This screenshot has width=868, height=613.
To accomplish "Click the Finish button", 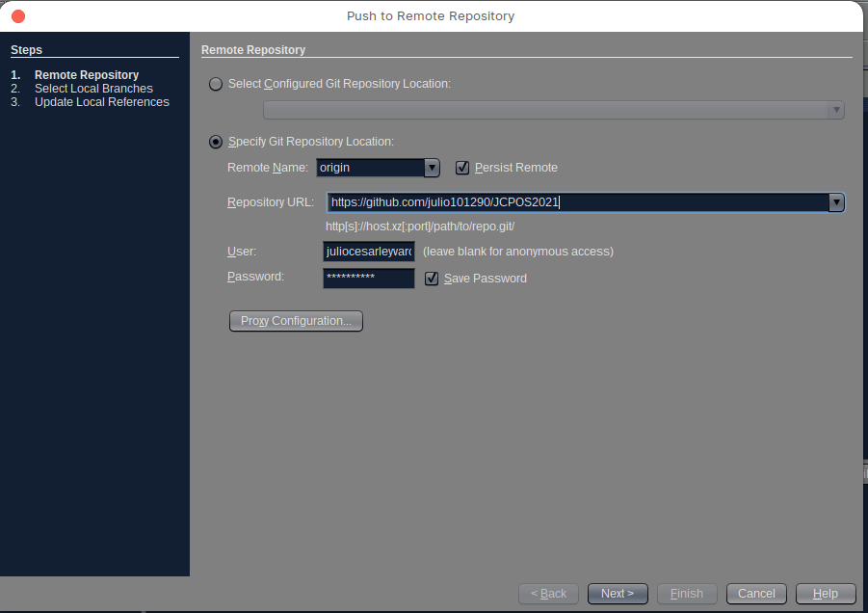I will (x=686, y=594).
